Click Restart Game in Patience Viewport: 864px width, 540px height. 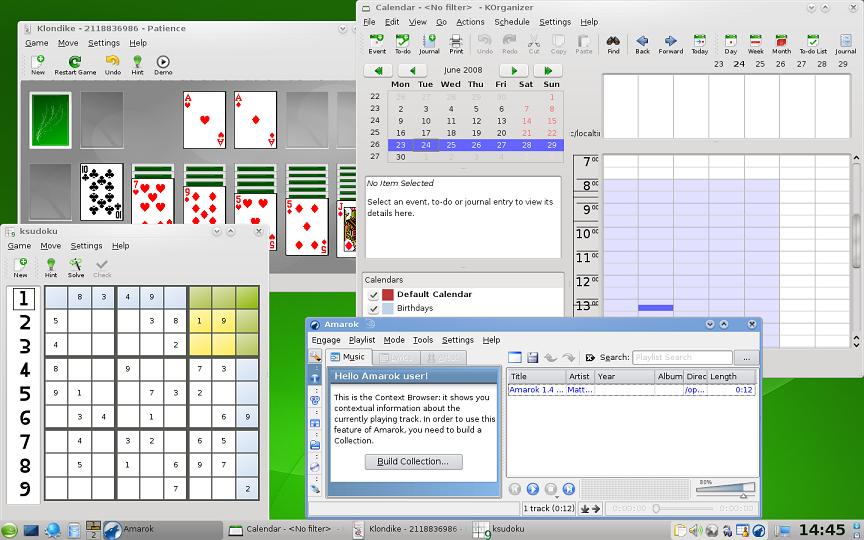tap(75, 65)
